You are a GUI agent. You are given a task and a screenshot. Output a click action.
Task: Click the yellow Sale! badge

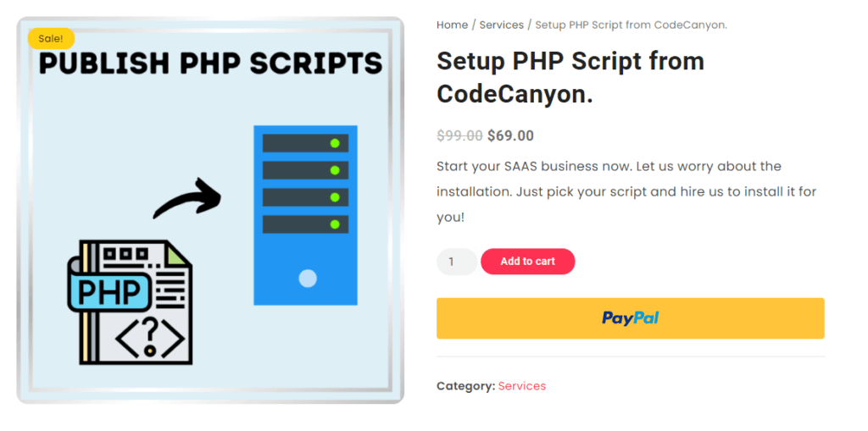[x=51, y=38]
